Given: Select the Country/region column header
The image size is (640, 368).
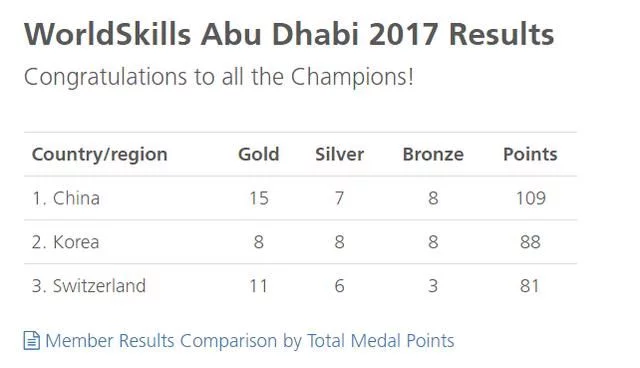Looking at the screenshot, I should point(100,155).
